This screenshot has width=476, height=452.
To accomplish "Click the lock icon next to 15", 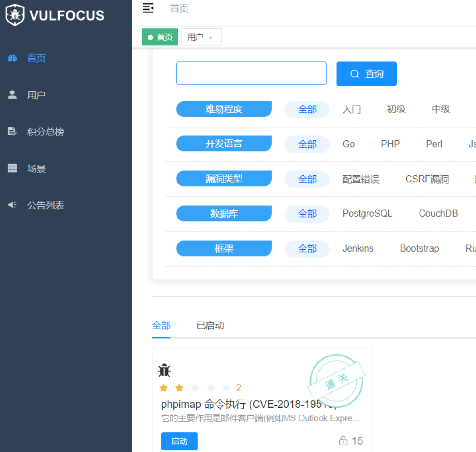I will coord(343,440).
